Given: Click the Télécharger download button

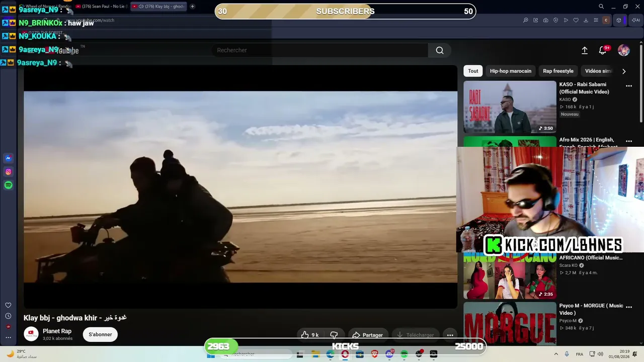Looking at the screenshot, I should (x=416, y=335).
